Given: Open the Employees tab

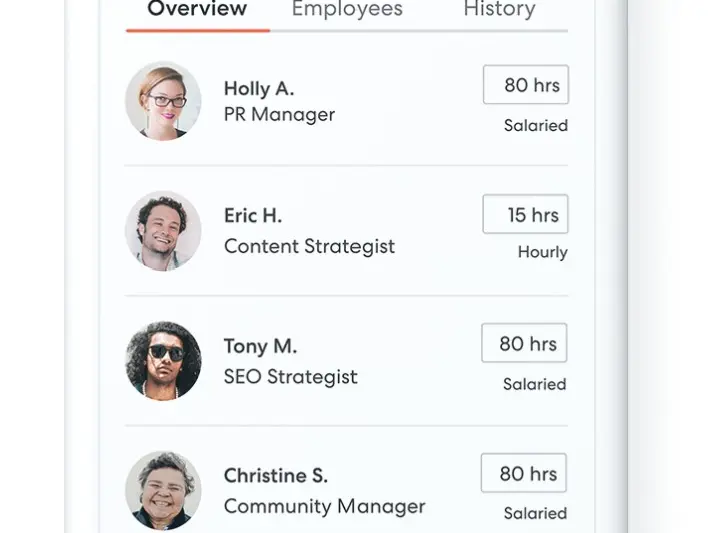Looking at the screenshot, I should [x=347, y=10].
